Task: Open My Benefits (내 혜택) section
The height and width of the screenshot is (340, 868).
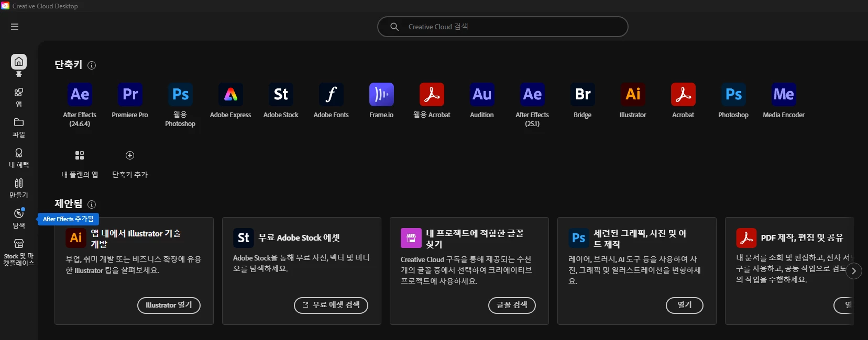Action: 19,158
